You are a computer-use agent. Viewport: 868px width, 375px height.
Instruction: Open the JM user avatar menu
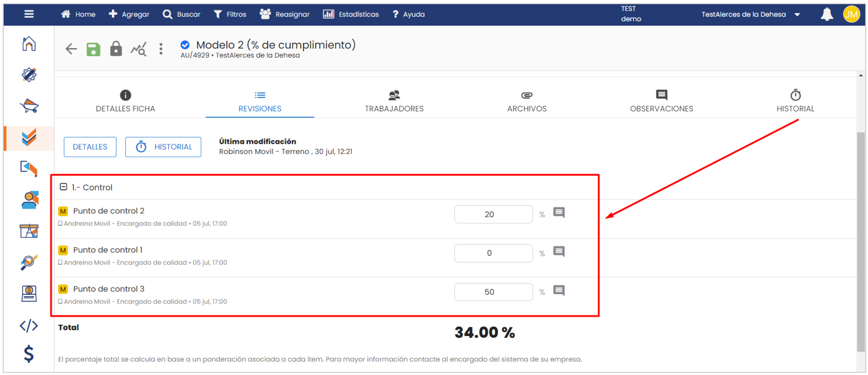(x=851, y=14)
